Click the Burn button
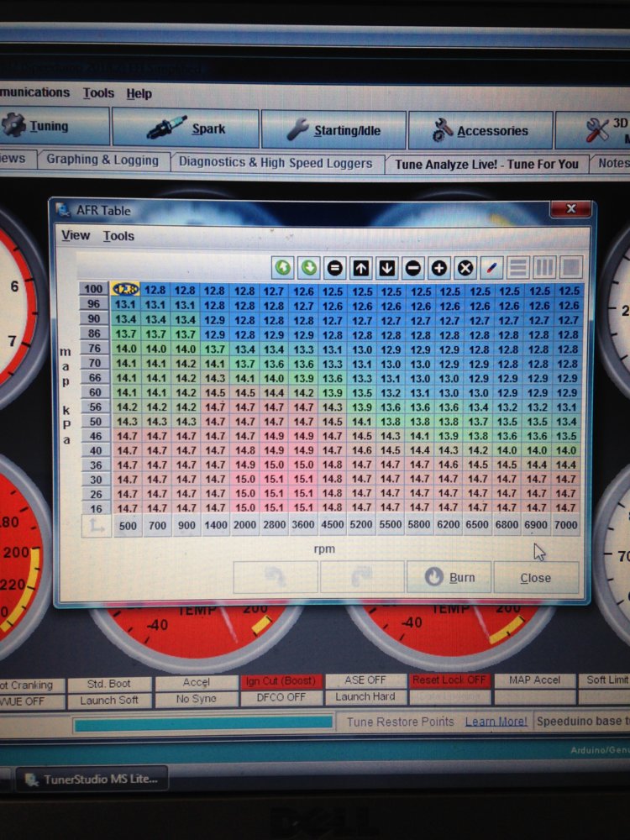The width and height of the screenshot is (630, 840). [449, 577]
